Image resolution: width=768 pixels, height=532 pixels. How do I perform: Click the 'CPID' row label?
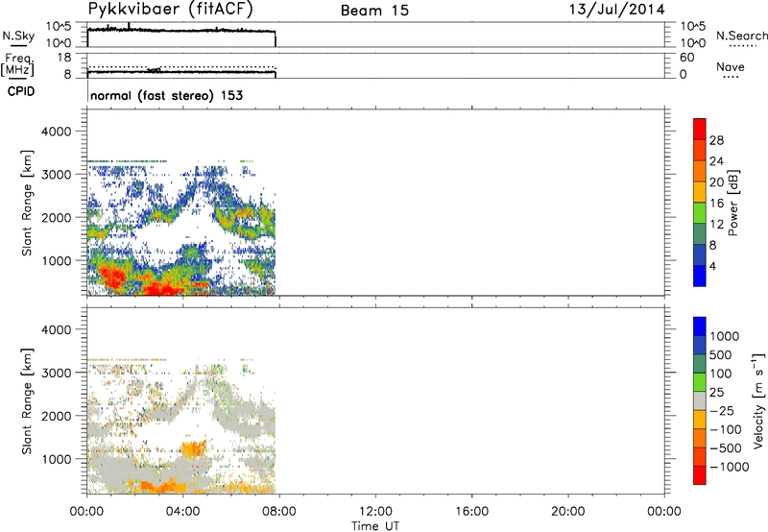click(21, 91)
